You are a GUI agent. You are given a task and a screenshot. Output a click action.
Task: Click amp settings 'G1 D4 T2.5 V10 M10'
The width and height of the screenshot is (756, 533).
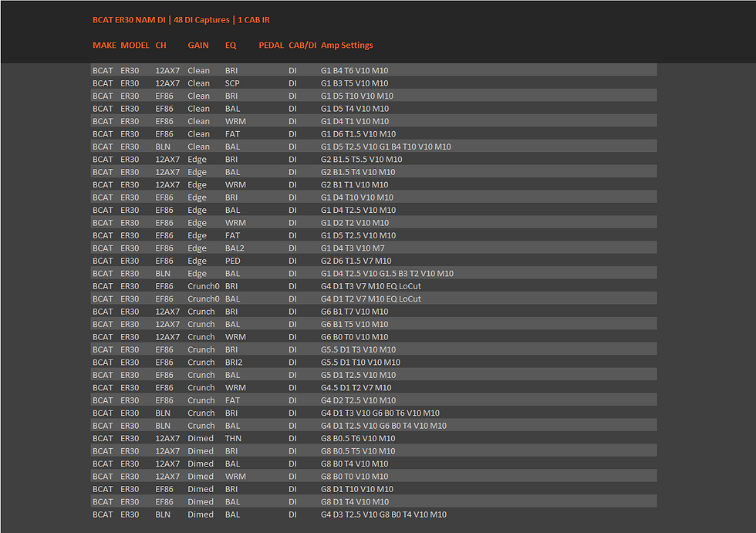click(x=358, y=211)
